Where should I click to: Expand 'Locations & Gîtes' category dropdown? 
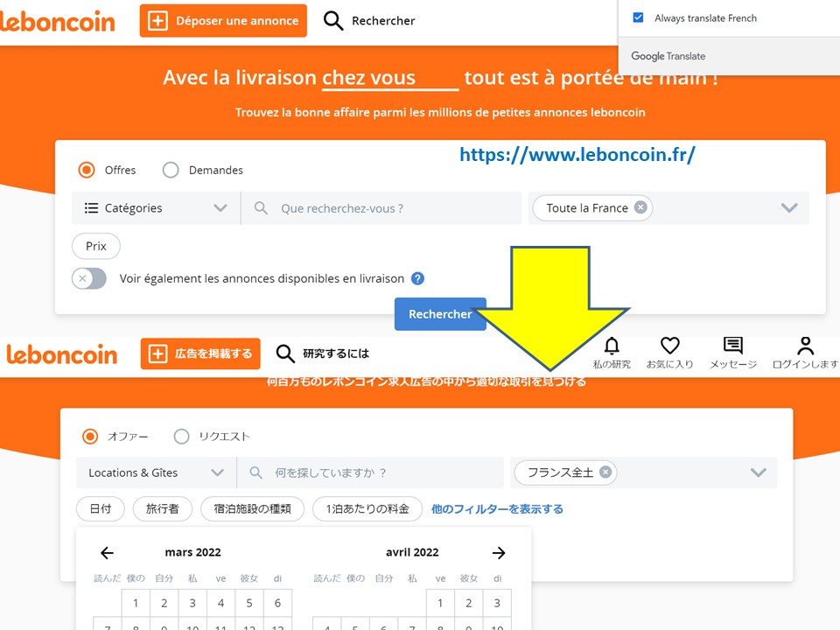point(156,472)
